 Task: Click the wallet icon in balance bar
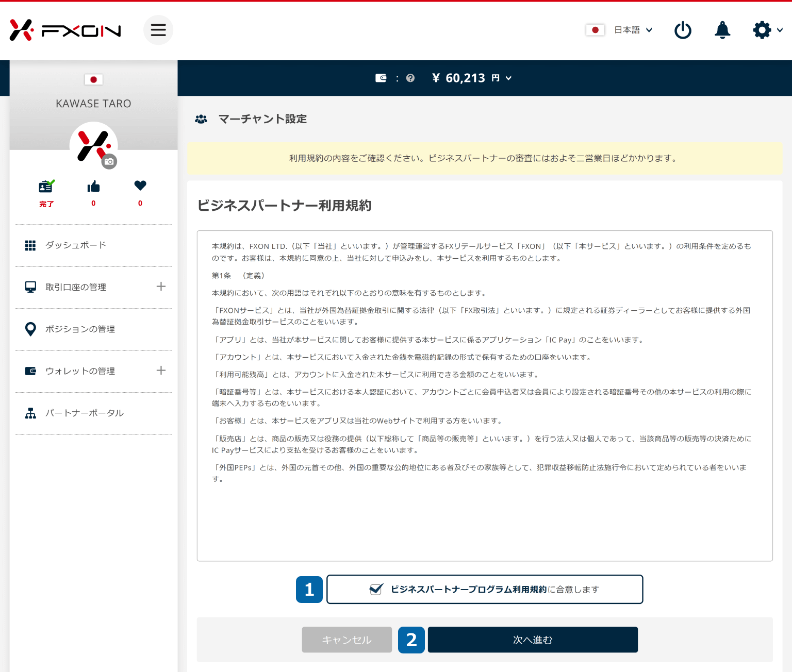coord(381,78)
